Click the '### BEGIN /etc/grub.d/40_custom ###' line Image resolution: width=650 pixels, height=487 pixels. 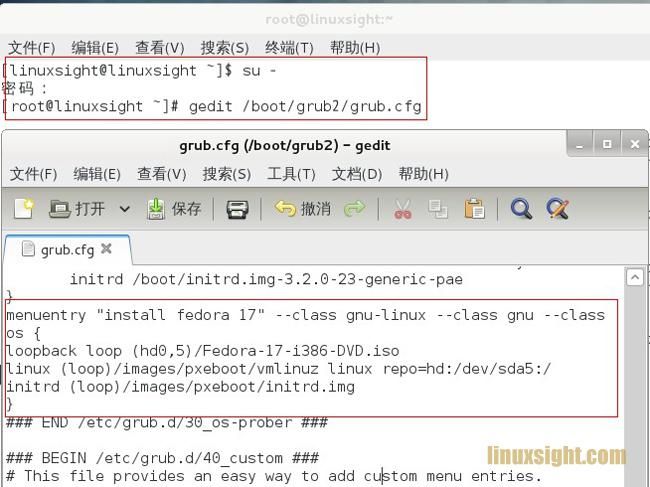pyautogui.click(x=162, y=458)
